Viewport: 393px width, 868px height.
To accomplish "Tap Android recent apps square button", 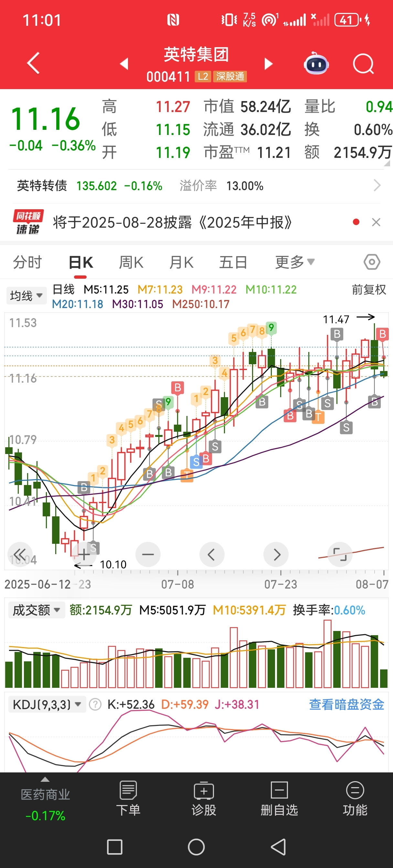I will 115,847.
